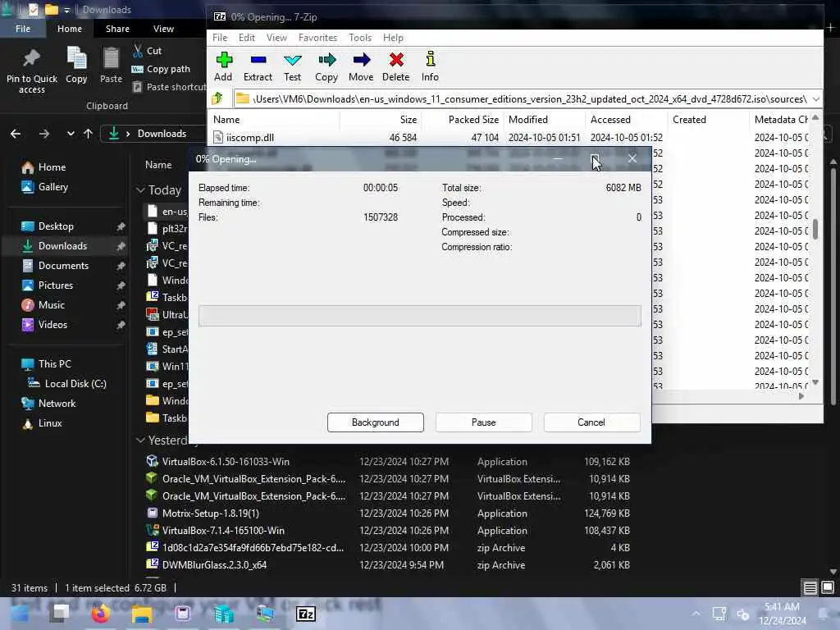Image resolution: width=840 pixels, height=630 pixels.
Task: Open Linux in the navigation pane
Action: [x=43, y=423]
